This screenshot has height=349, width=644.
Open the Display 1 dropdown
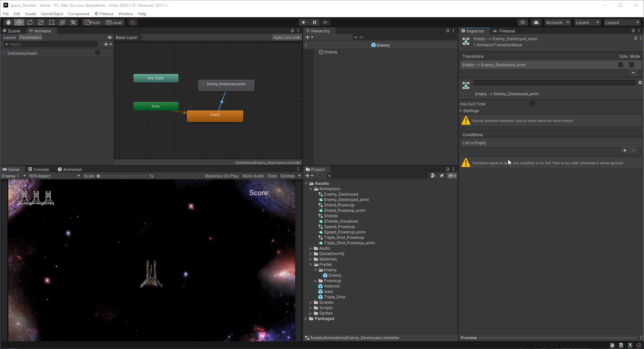[14, 176]
